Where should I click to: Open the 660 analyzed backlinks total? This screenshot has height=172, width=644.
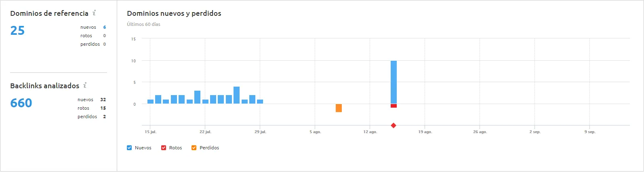coord(21,103)
